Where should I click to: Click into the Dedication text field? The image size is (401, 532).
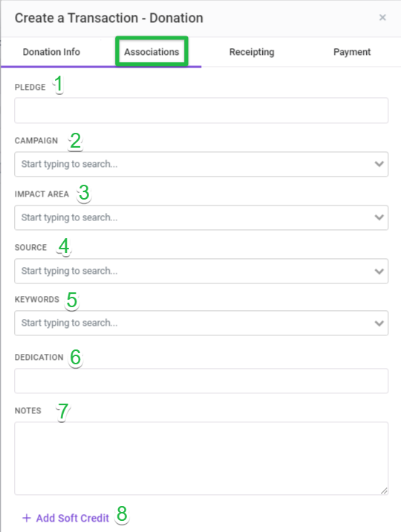pos(201,381)
